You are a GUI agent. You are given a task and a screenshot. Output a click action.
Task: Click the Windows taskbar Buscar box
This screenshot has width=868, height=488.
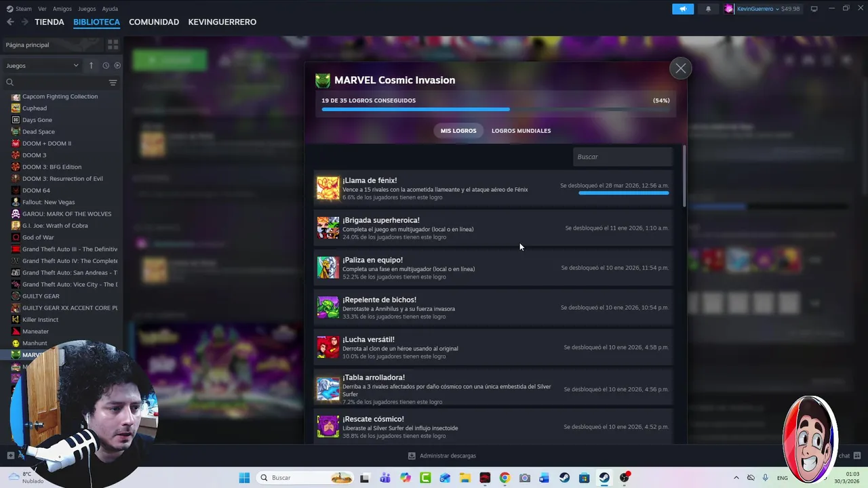pos(306,478)
